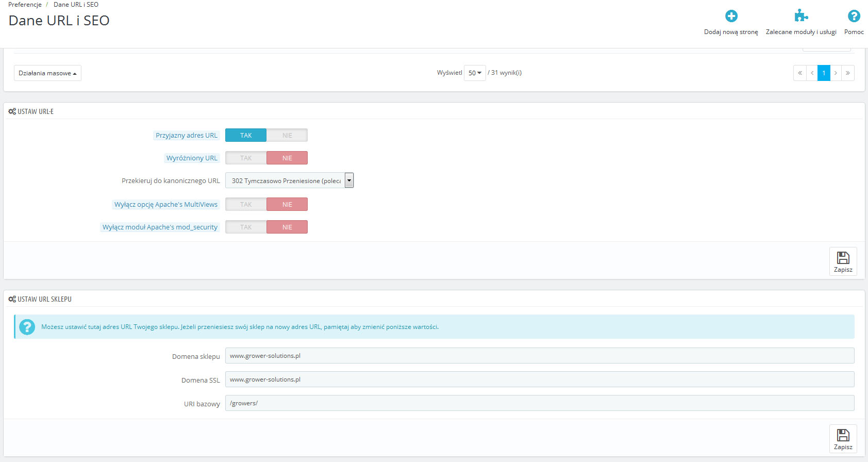Click the URI bazowy input field
This screenshot has height=462, width=868.
point(540,403)
